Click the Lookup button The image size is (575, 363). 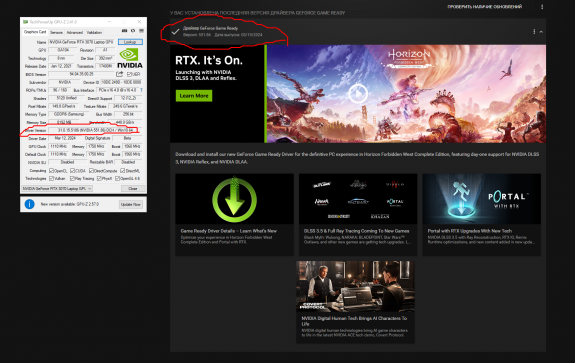click(x=130, y=42)
